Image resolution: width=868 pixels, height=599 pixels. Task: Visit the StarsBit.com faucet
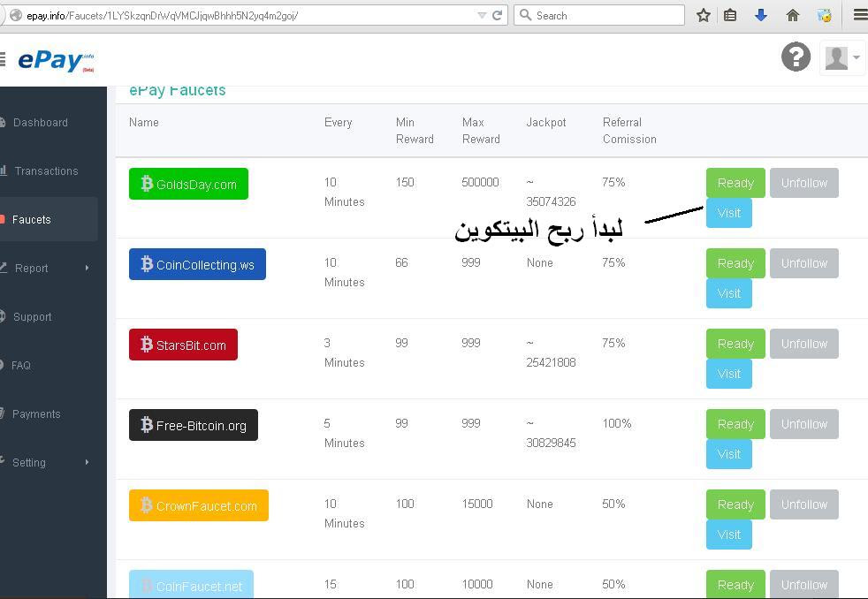(728, 374)
